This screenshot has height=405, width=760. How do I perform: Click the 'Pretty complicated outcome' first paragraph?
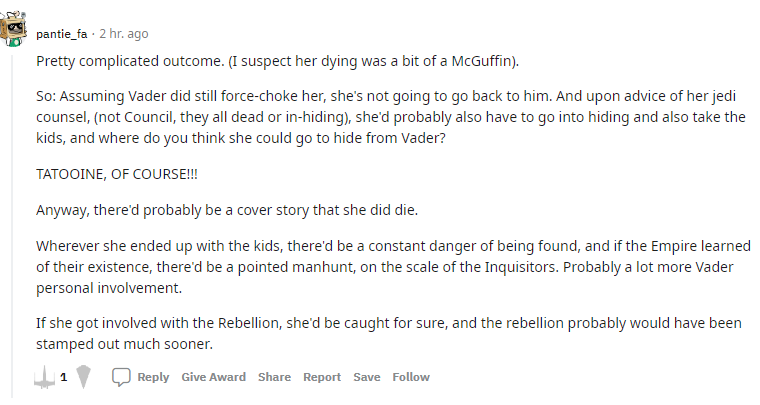tap(277, 62)
